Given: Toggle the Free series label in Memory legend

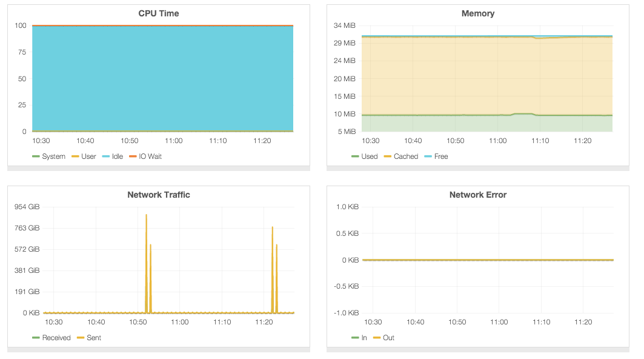Looking at the screenshot, I should (x=441, y=156).
